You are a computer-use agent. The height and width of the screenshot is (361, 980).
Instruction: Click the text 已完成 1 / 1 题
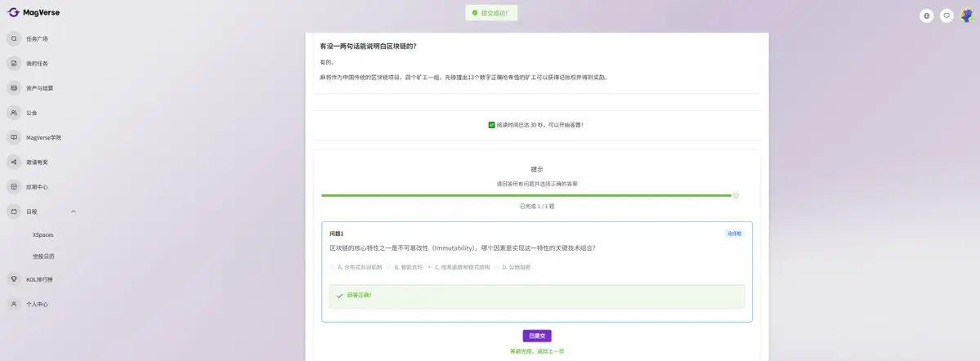(537, 206)
